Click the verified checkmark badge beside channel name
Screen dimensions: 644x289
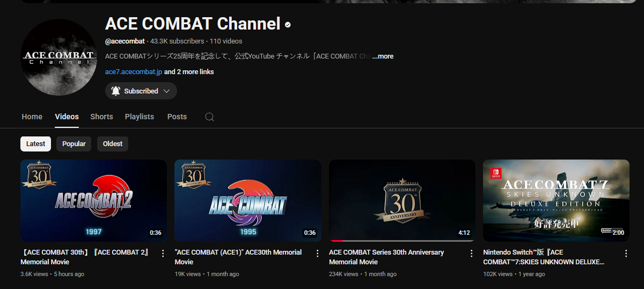tap(288, 25)
